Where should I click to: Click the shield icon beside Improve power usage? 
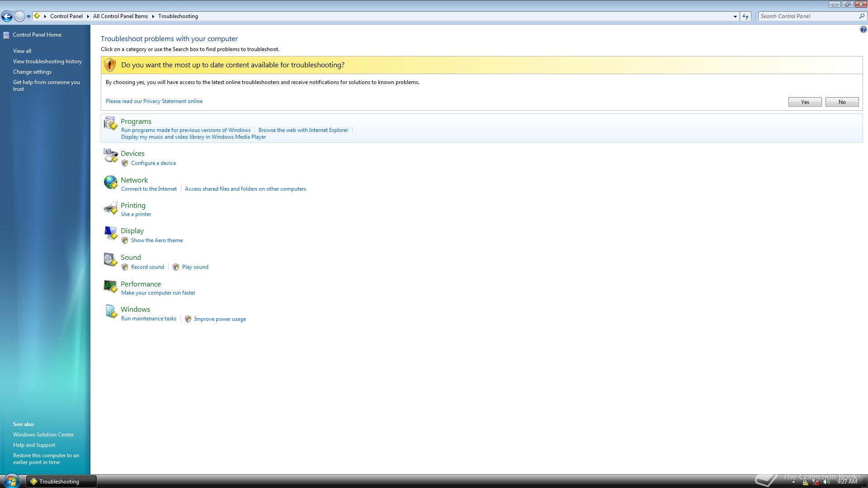(188, 319)
